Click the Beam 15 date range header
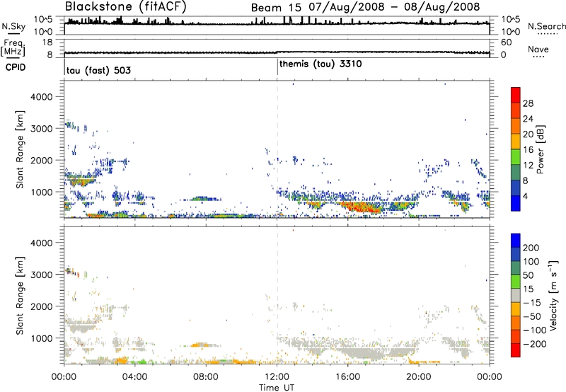This screenshot has height=392, width=566. click(x=365, y=7)
